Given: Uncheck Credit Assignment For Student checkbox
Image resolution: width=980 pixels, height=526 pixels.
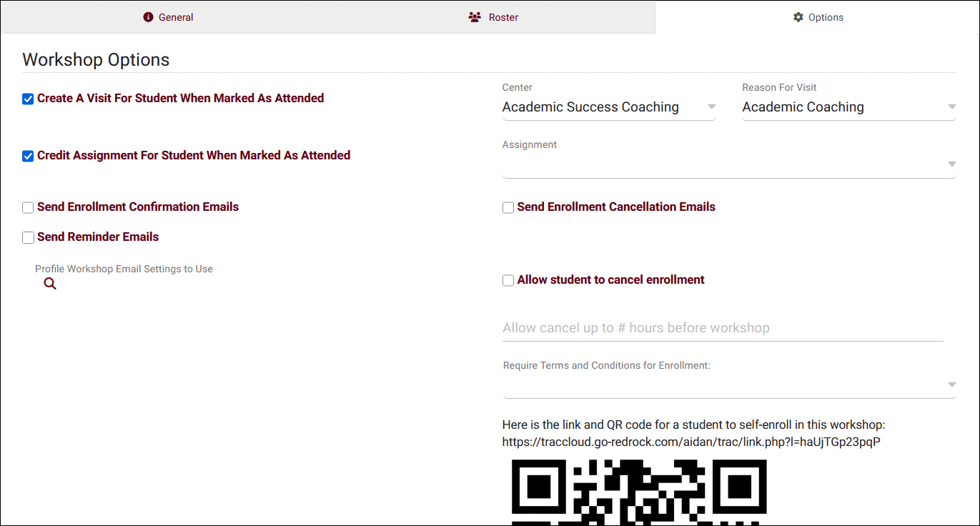Looking at the screenshot, I should tap(28, 157).
